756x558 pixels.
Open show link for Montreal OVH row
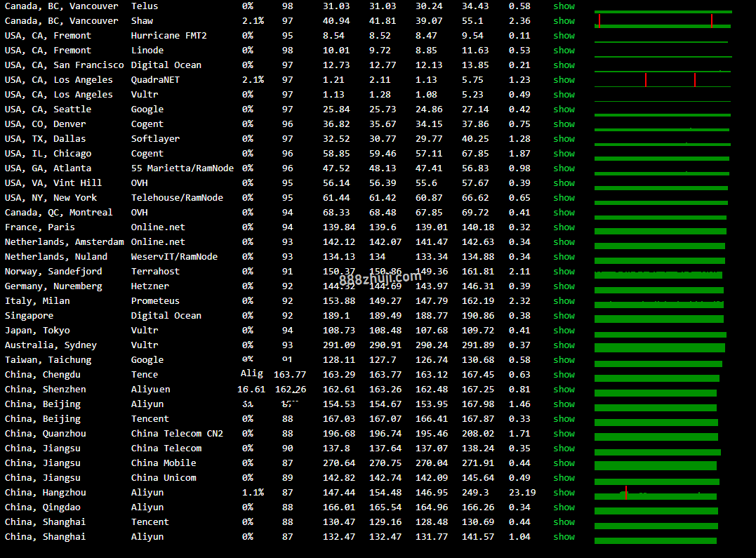coord(564,212)
